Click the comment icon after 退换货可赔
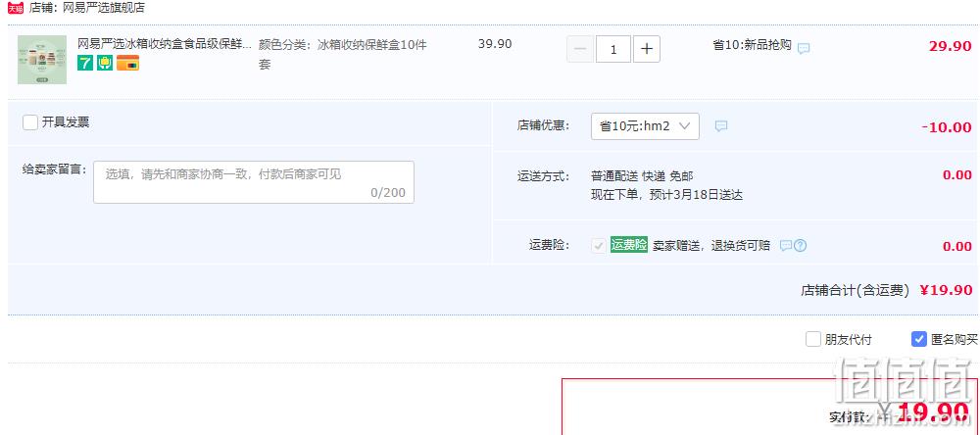This screenshot has width=980, height=435. 786,246
